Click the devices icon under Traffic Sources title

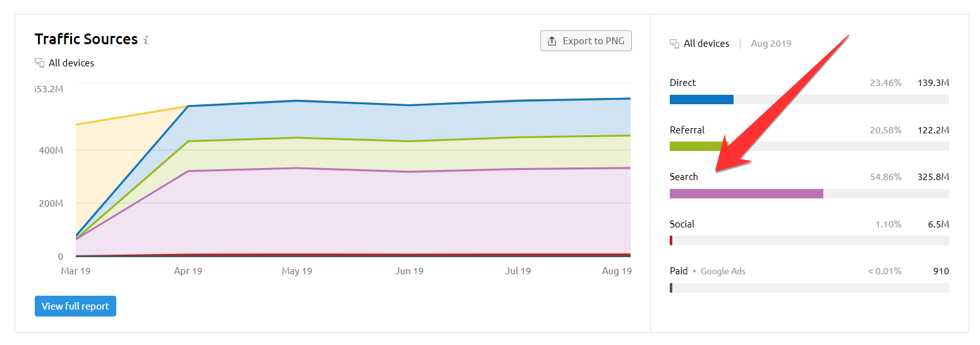click(x=39, y=63)
